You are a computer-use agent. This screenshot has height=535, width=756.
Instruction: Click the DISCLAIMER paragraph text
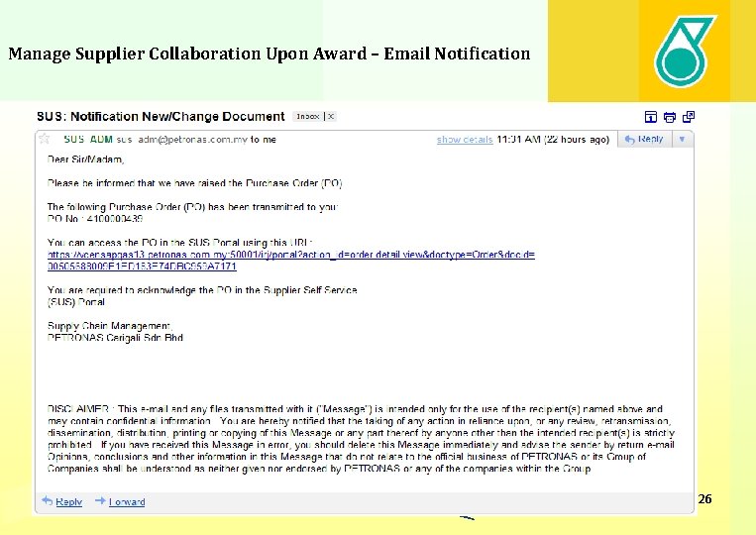[361, 439]
